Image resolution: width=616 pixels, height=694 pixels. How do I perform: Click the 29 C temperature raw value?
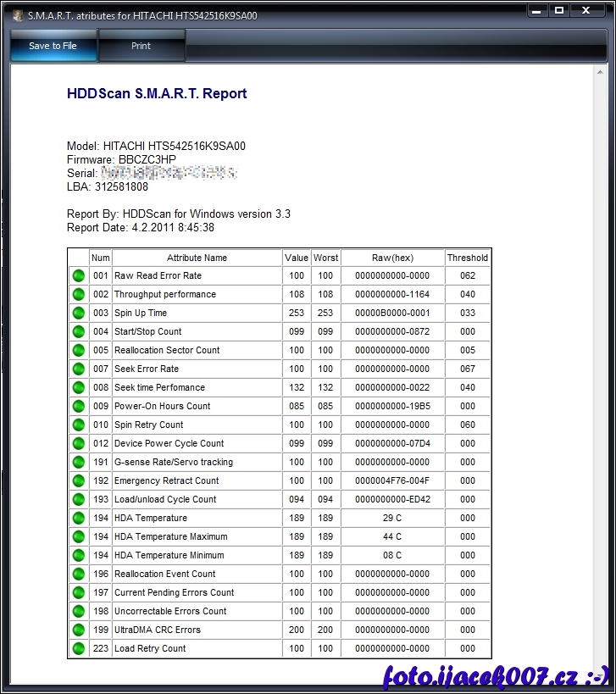point(392,518)
